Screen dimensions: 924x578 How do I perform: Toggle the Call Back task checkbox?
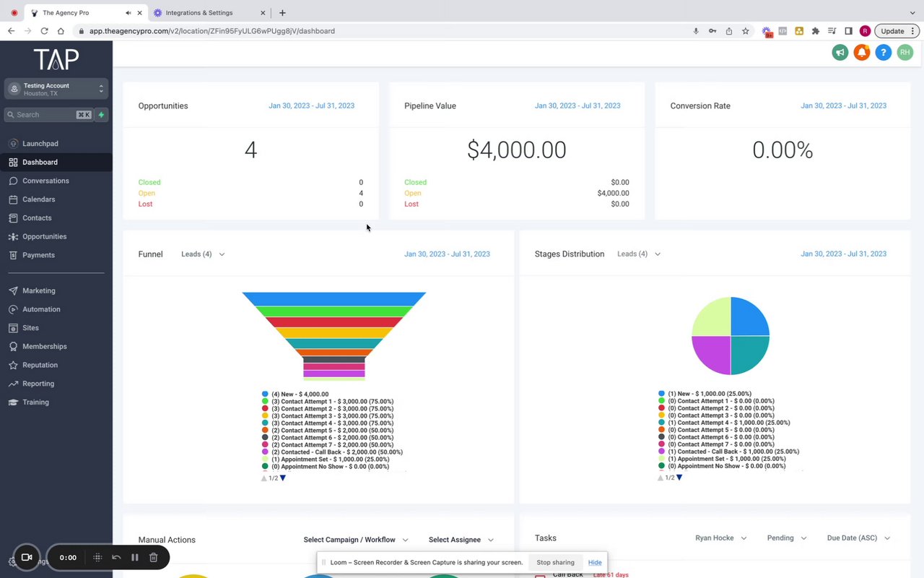(540, 575)
